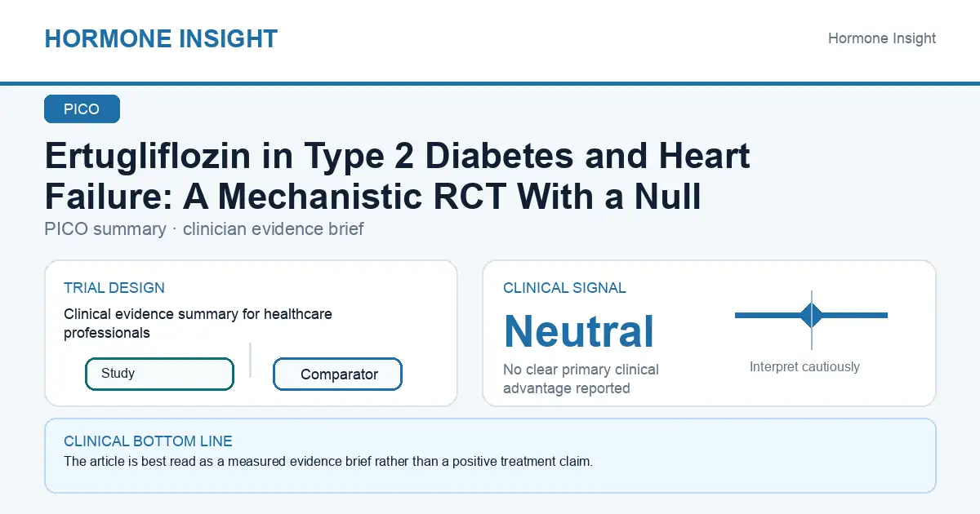
Task: Click the divider between Study and Comparator
Action: click(x=250, y=360)
